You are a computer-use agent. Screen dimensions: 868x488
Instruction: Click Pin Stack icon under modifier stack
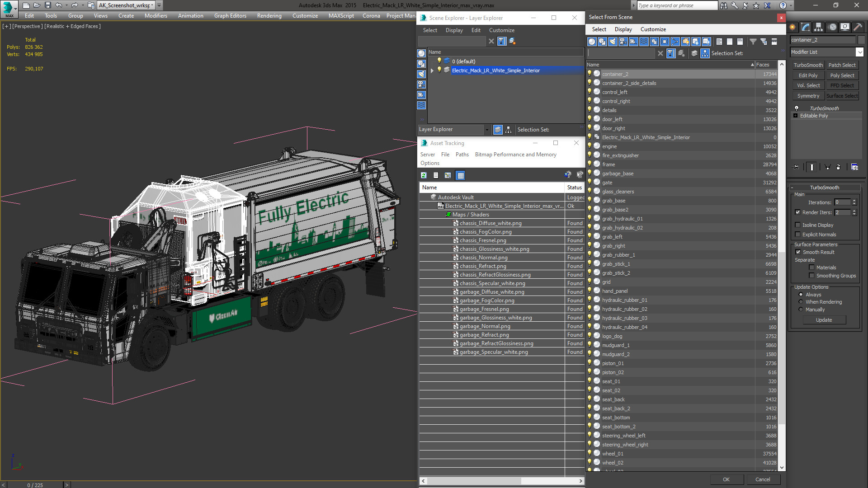[796, 167]
